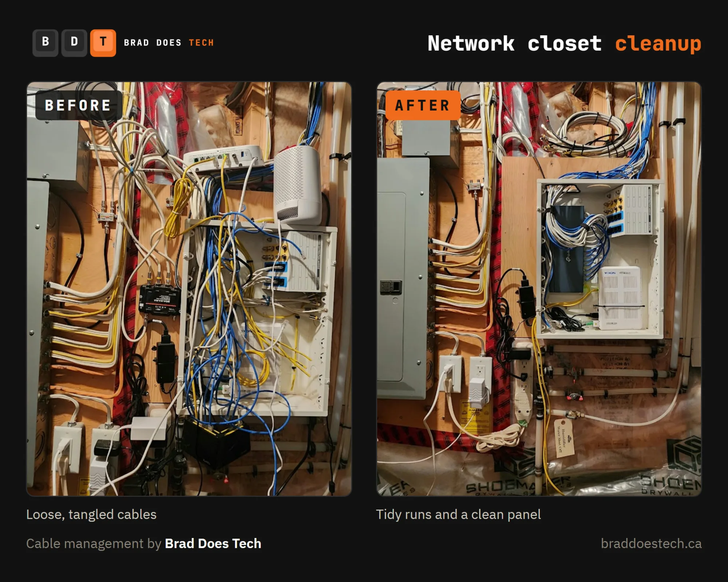Click the B logo key tile
The image size is (728, 582).
pos(45,43)
